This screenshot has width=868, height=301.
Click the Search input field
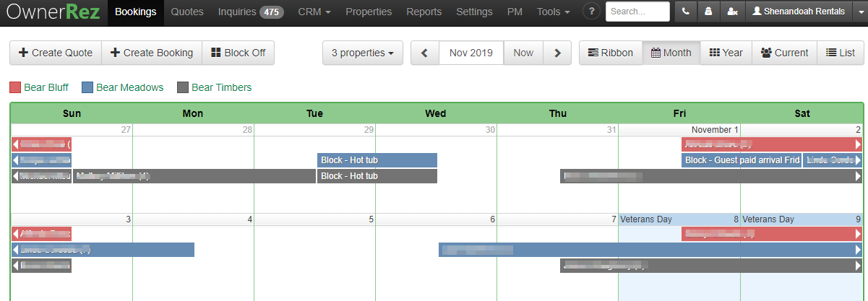click(638, 12)
